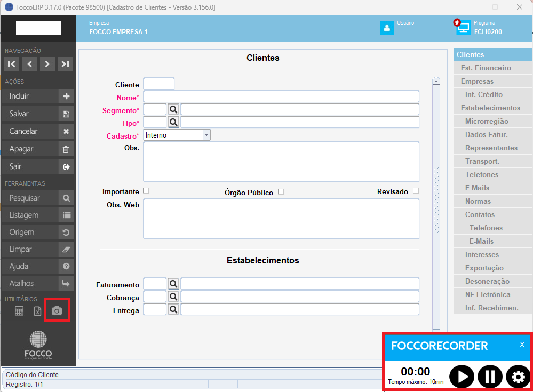The image size is (533, 392).
Task: Start recording with FoccoRecorder play button
Action: click(462, 377)
